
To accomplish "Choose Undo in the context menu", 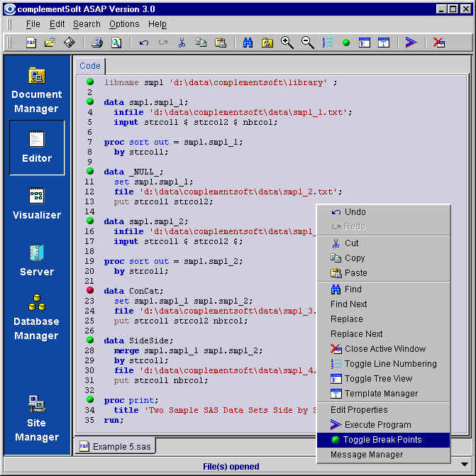I will click(x=383, y=212).
